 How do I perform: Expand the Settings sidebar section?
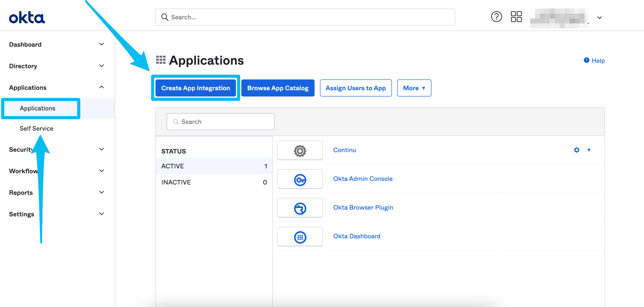(x=101, y=214)
